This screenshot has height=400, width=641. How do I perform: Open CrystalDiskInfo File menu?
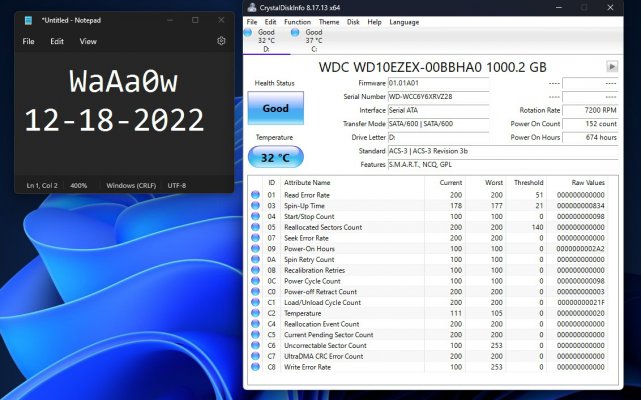252,22
